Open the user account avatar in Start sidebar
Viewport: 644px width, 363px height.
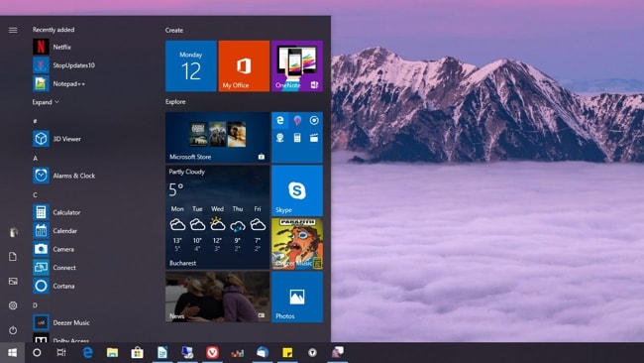pos(13,232)
